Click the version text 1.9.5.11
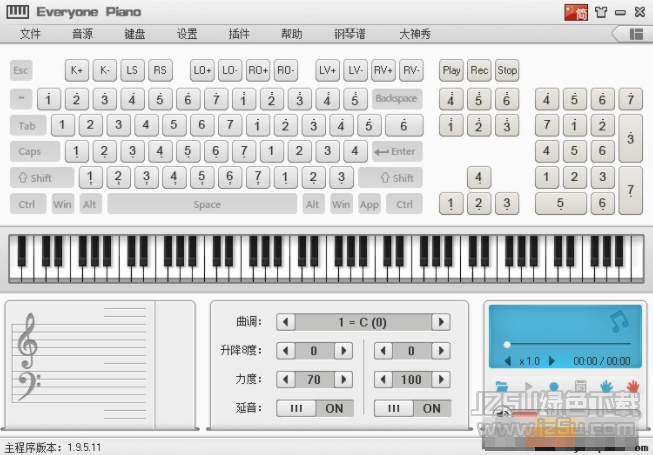 (84, 448)
